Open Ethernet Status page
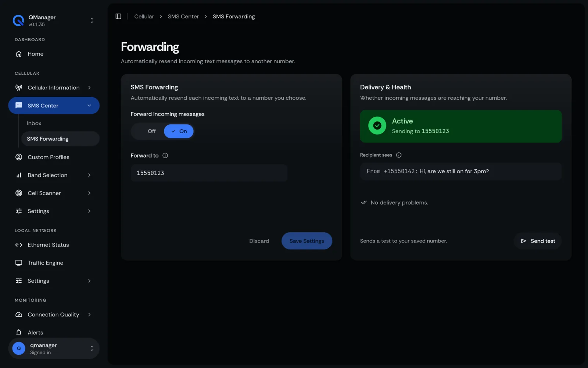The width and height of the screenshot is (588, 368). tap(54, 245)
